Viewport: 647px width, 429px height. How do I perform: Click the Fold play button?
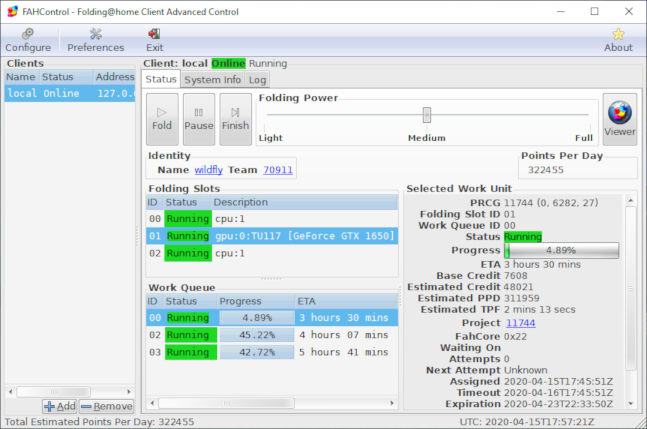pyautogui.click(x=162, y=119)
